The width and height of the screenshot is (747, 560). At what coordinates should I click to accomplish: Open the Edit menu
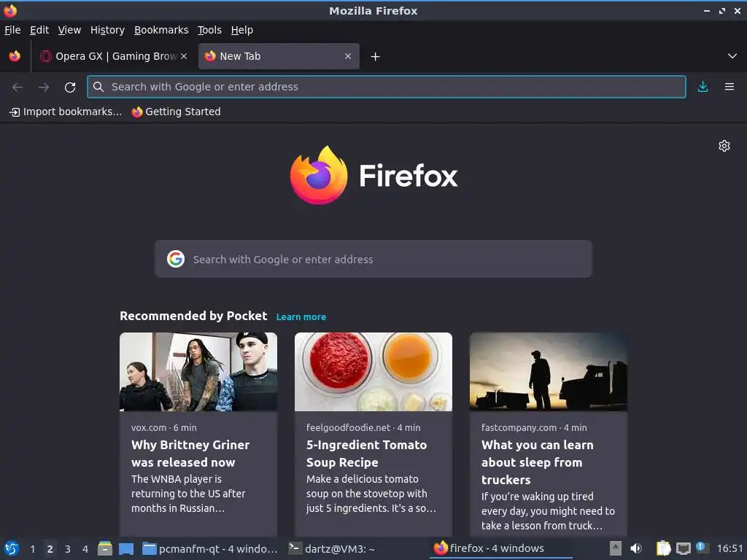click(39, 30)
